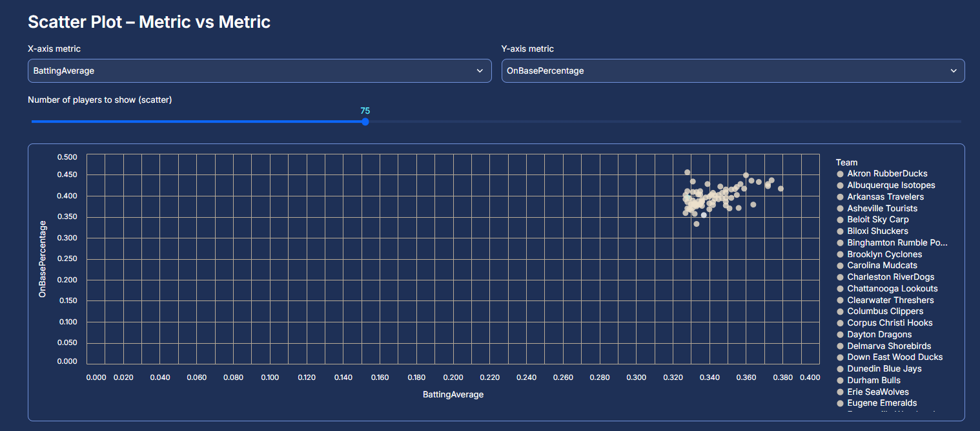The width and height of the screenshot is (980, 431).
Task: Click the BattingAverage x-axis title
Action: click(453, 394)
